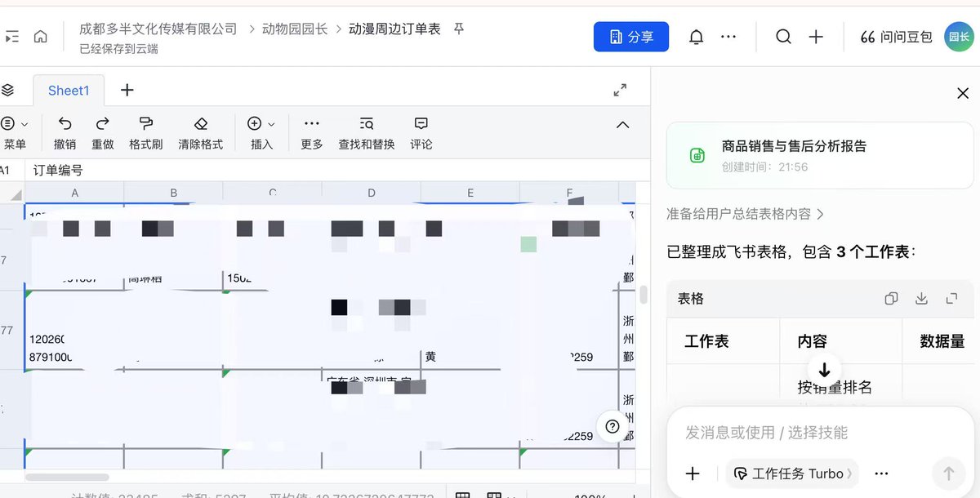Click the blue 分享 share button
Viewport: 980px width, 498px height.
[631, 37]
